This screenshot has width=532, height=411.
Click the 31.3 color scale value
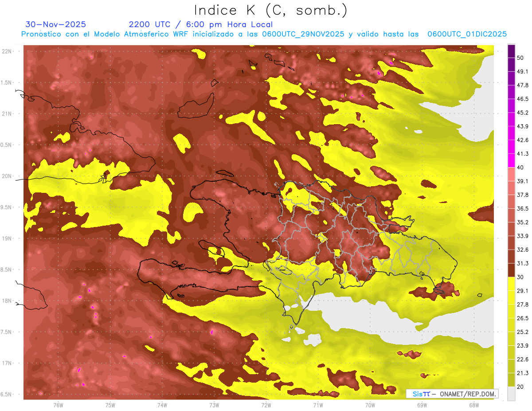click(523, 263)
